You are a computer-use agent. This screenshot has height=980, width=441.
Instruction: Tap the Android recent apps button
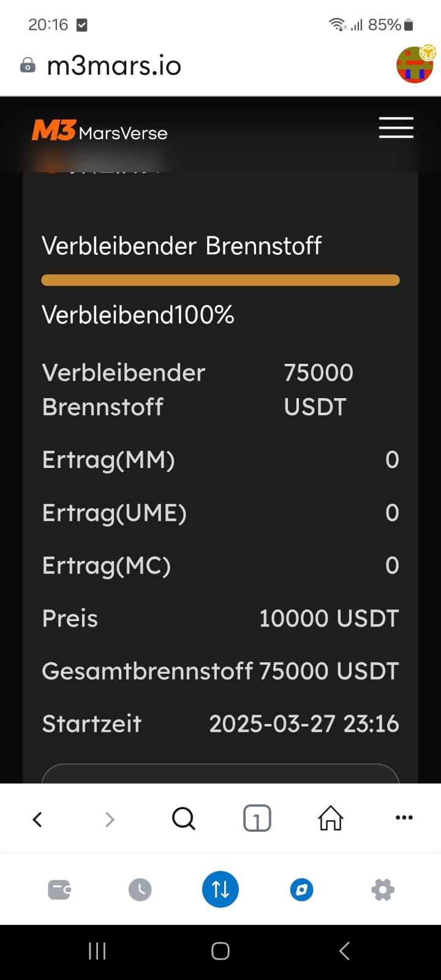pyautogui.click(x=97, y=951)
